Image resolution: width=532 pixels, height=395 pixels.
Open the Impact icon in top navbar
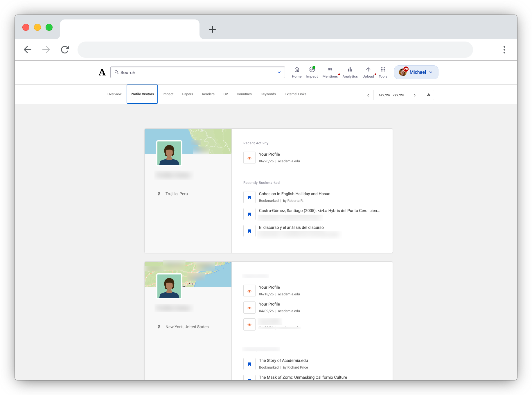click(x=312, y=70)
